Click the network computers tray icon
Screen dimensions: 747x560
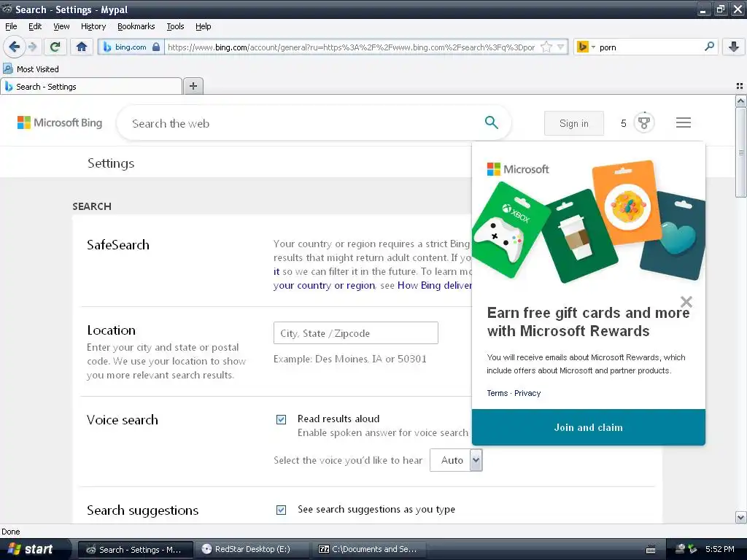click(681, 549)
